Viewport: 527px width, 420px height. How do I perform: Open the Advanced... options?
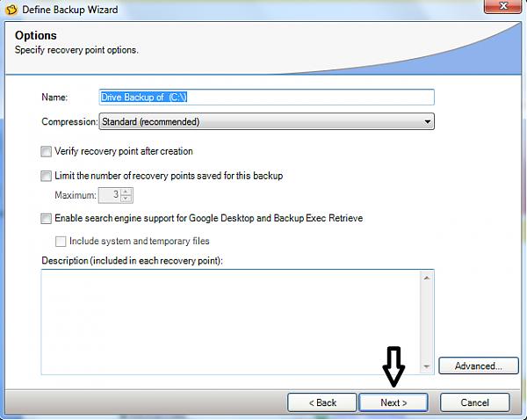coord(479,366)
